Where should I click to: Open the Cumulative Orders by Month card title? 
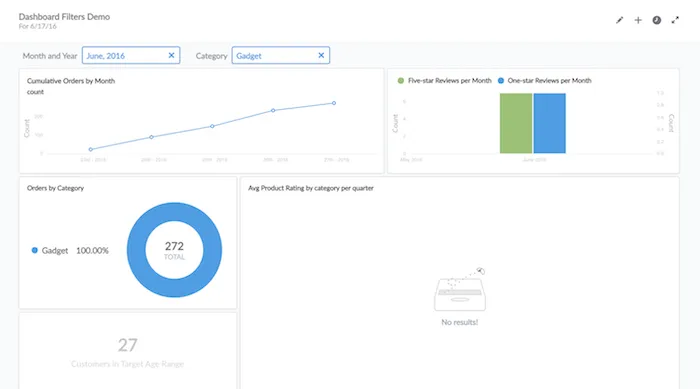pyautogui.click(x=71, y=81)
